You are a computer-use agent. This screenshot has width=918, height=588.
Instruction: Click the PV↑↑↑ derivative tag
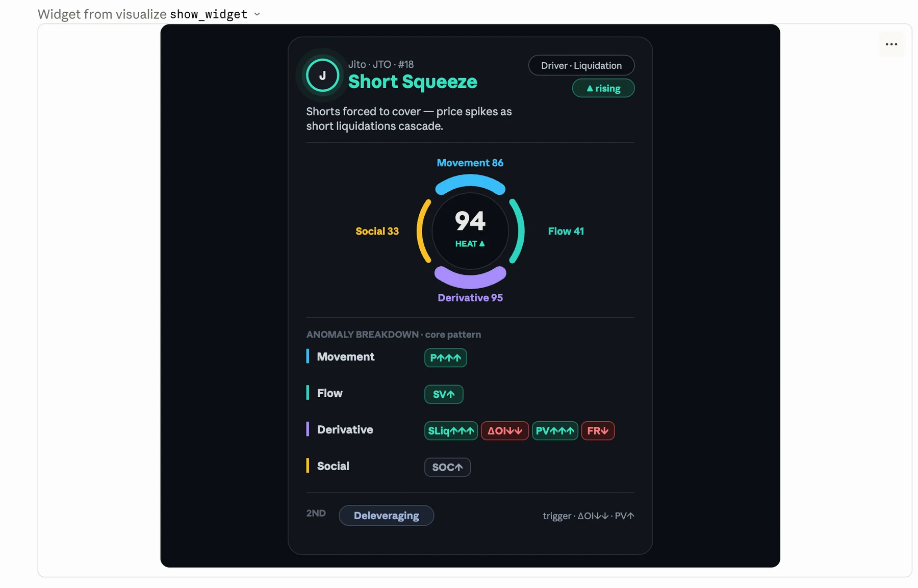(x=555, y=431)
